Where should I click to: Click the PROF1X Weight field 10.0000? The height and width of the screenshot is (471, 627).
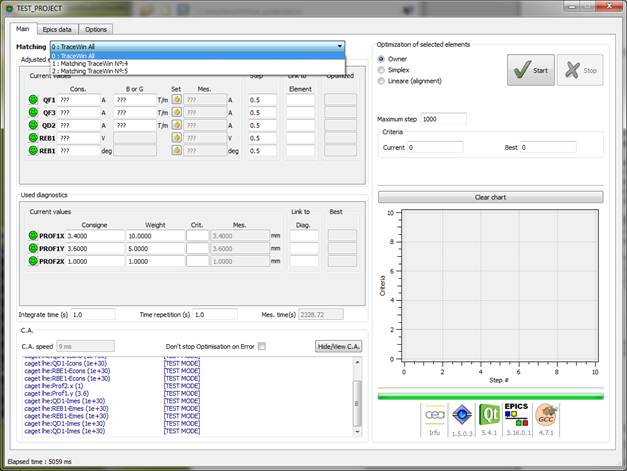point(156,236)
